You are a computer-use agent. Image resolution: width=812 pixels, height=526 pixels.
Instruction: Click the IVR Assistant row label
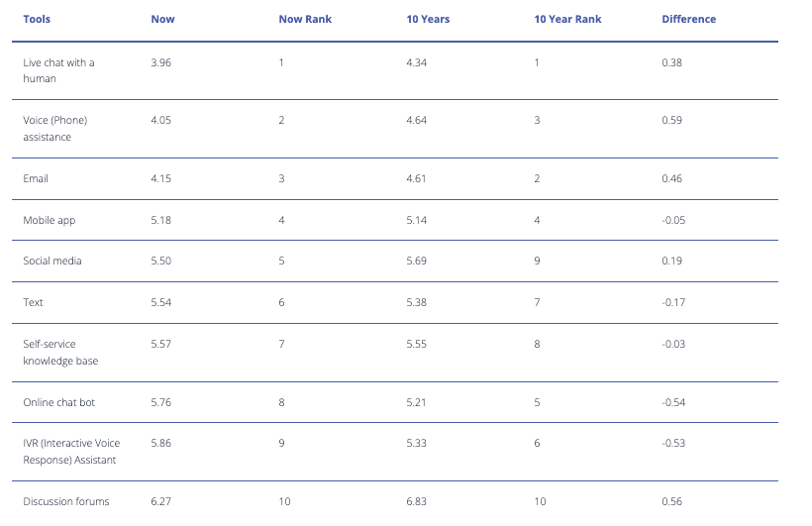pyautogui.click(x=71, y=452)
